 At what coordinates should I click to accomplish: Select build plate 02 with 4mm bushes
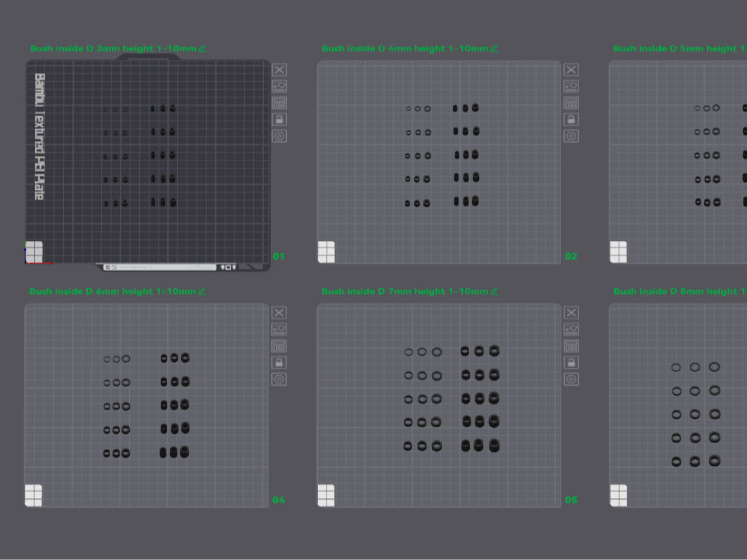[x=438, y=162]
